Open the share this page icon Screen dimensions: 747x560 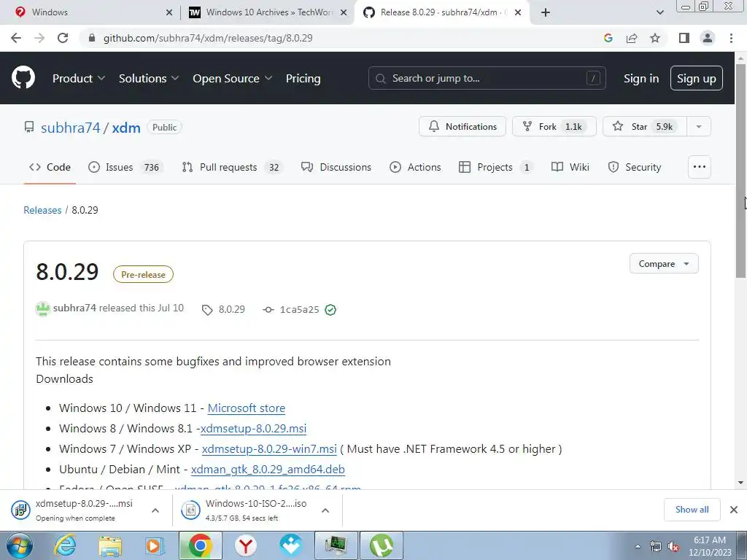632,38
